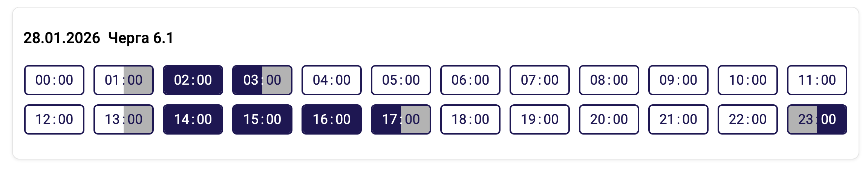Select the 10:00 time slot

(x=748, y=80)
